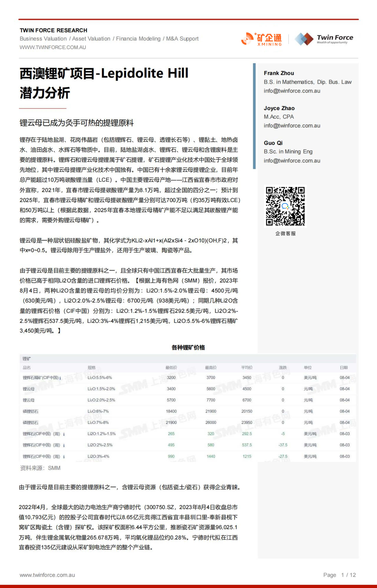The width and height of the screenshot is (377, 588).
Task: Click info icon beside 锂辉石精矿(CIF中国)
Action: 60,378
